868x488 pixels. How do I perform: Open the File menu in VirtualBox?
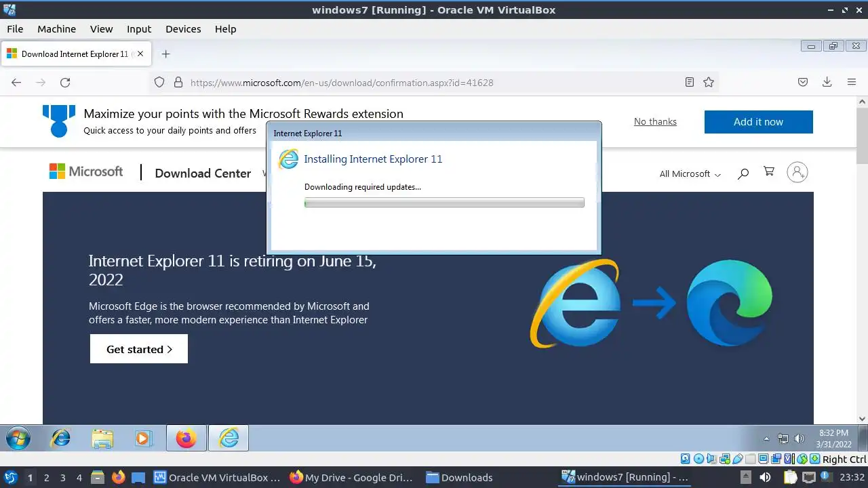point(15,29)
